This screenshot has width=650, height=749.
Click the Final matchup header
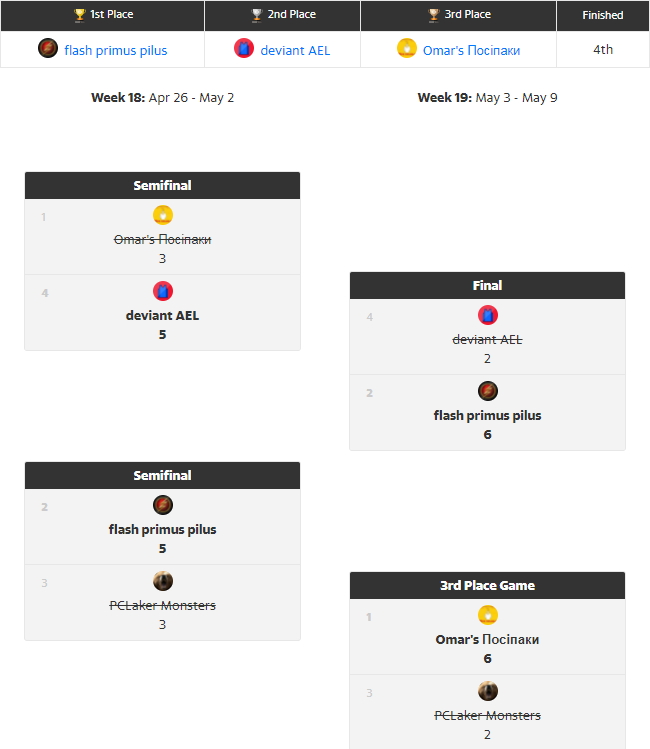487,286
